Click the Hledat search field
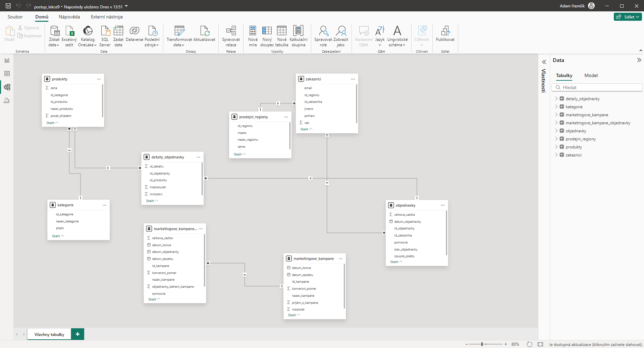This screenshot has height=348, width=644. (x=597, y=87)
